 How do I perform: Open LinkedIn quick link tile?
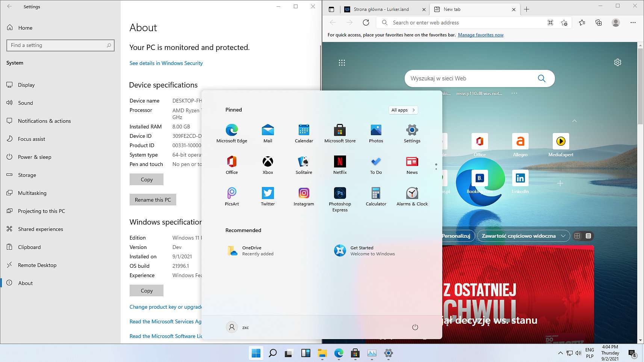pyautogui.click(x=520, y=182)
